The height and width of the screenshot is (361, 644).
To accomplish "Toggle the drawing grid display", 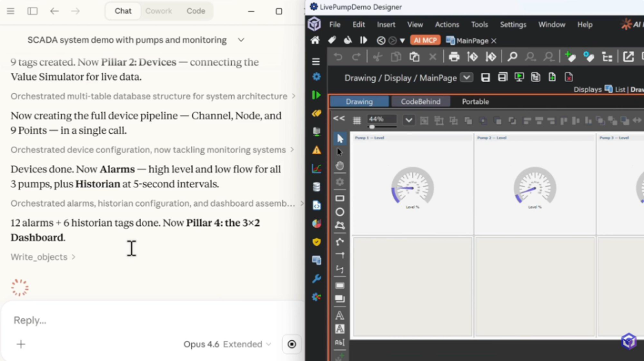I will tap(356, 120).
